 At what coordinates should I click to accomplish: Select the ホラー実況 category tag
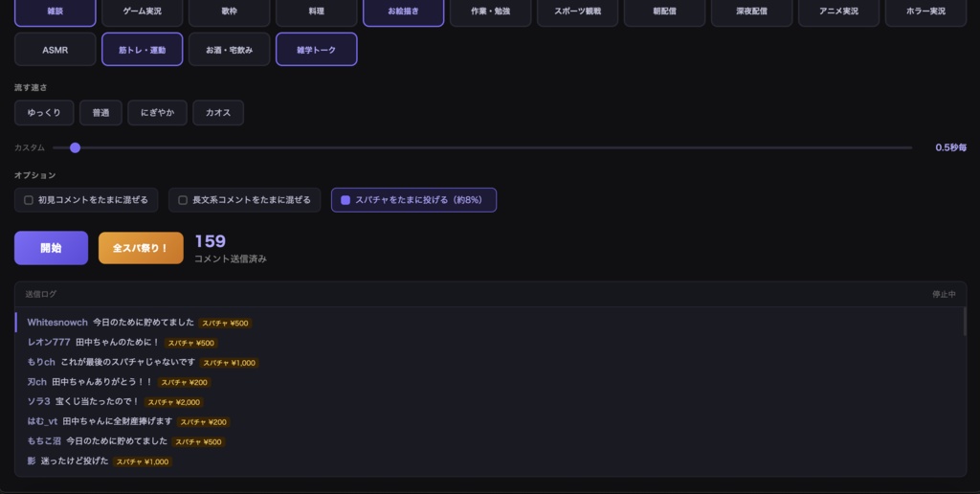[924, 11]
